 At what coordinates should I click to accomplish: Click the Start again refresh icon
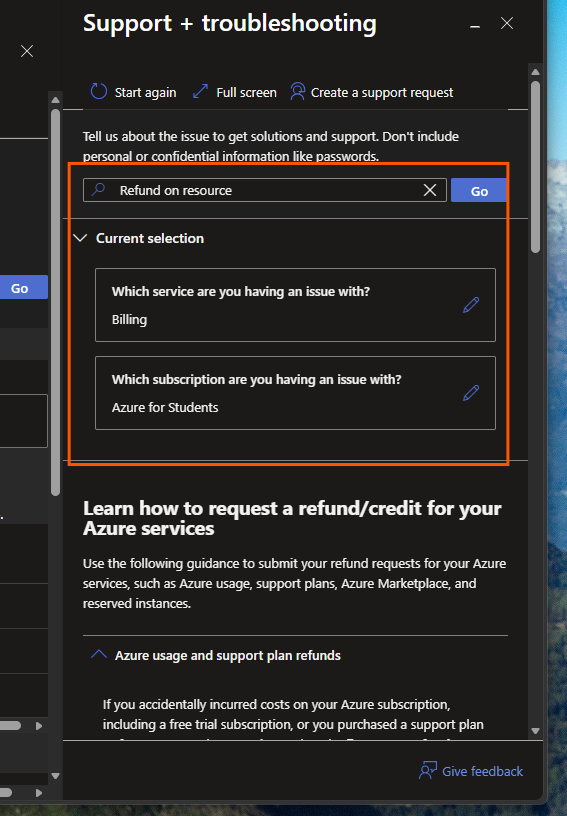point(98,92)
